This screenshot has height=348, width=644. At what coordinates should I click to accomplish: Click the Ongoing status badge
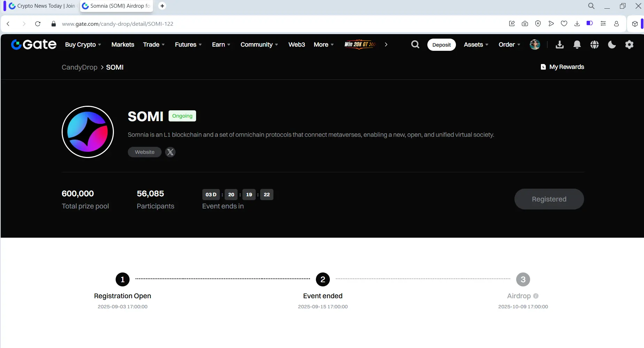pyautogui.click(x=182, y=116)
